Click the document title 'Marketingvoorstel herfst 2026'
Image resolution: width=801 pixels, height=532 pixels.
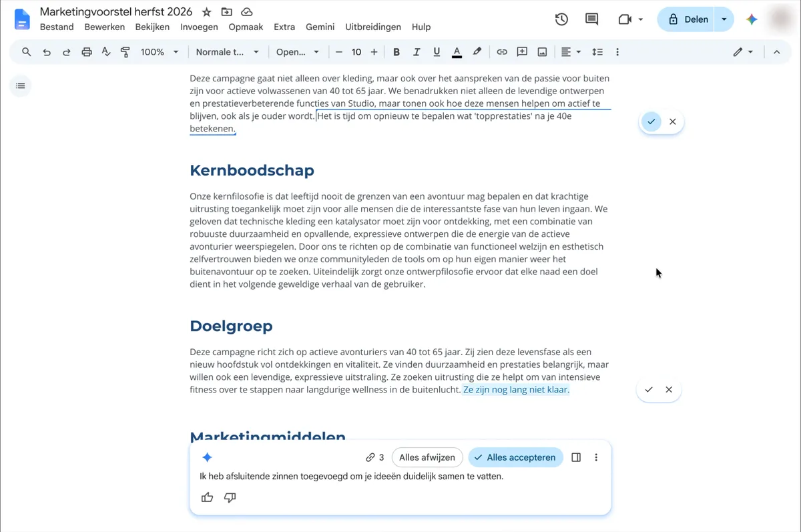[116, 11]
